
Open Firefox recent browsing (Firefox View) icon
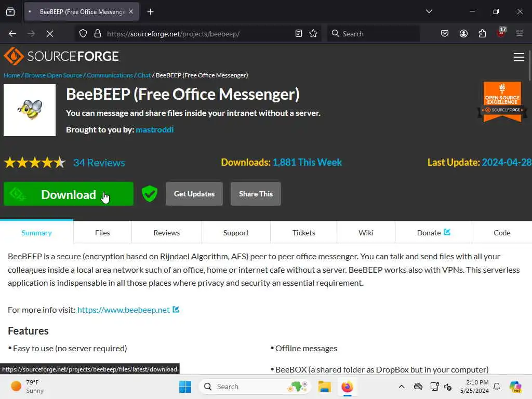click(x=10, y=12)
